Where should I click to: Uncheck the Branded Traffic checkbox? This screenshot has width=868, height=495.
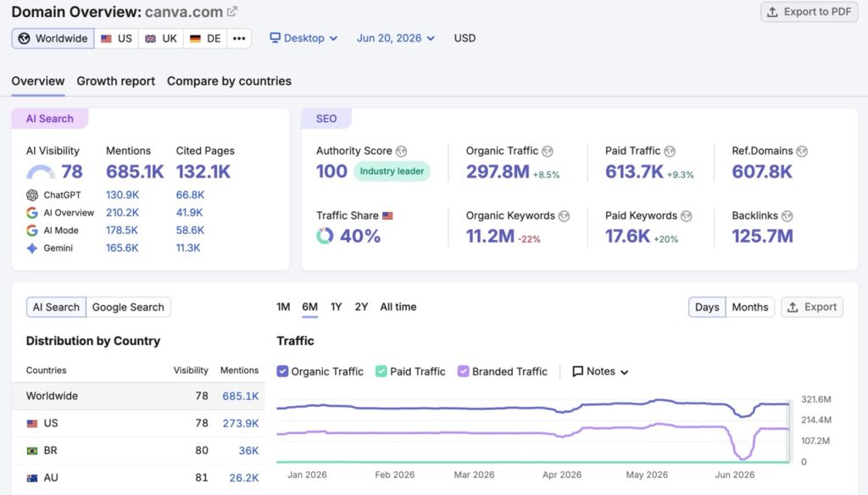point(464,371)
